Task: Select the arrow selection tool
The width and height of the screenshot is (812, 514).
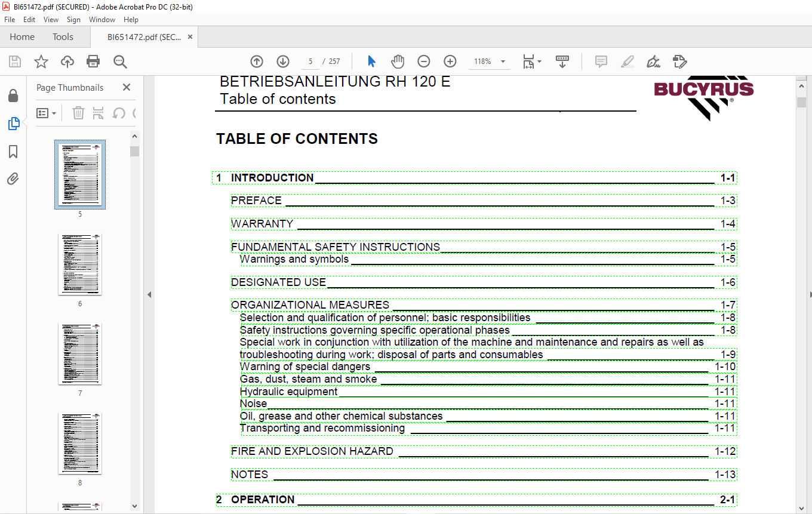Action: tap(372, 61)
